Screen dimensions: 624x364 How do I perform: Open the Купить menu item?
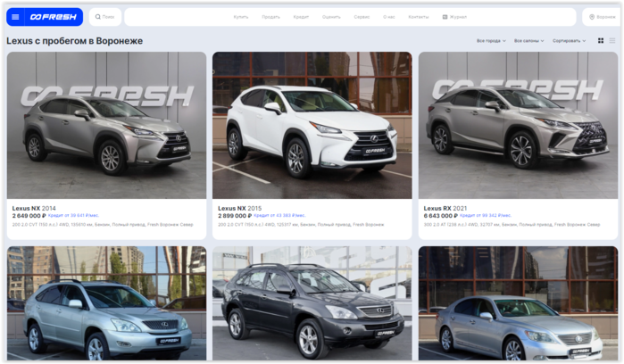point(241,17)
